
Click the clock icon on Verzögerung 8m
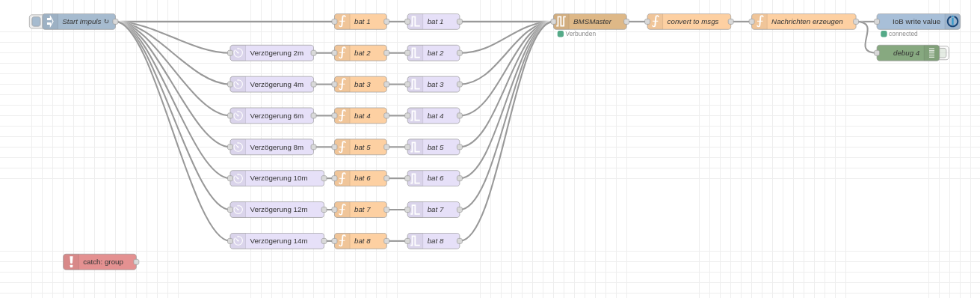[238, 148]
